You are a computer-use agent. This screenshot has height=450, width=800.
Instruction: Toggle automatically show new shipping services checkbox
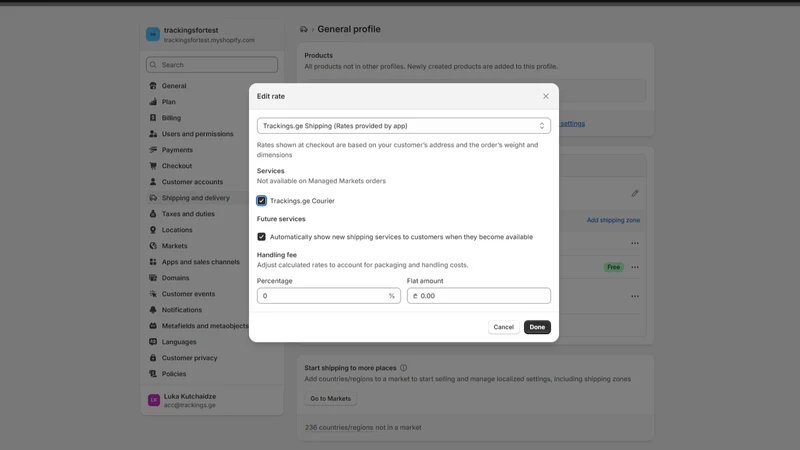(x=261, y=237)
